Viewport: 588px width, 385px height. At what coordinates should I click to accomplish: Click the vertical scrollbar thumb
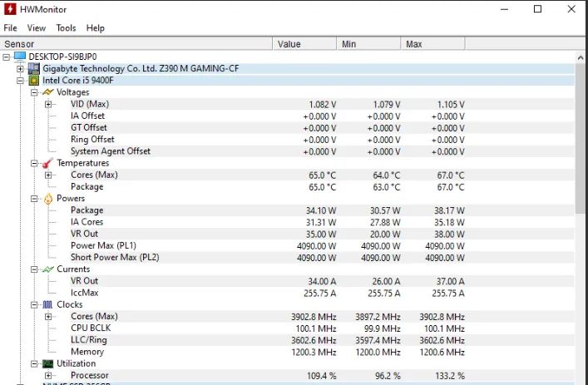pyautogui.click(x=581, y=139)
